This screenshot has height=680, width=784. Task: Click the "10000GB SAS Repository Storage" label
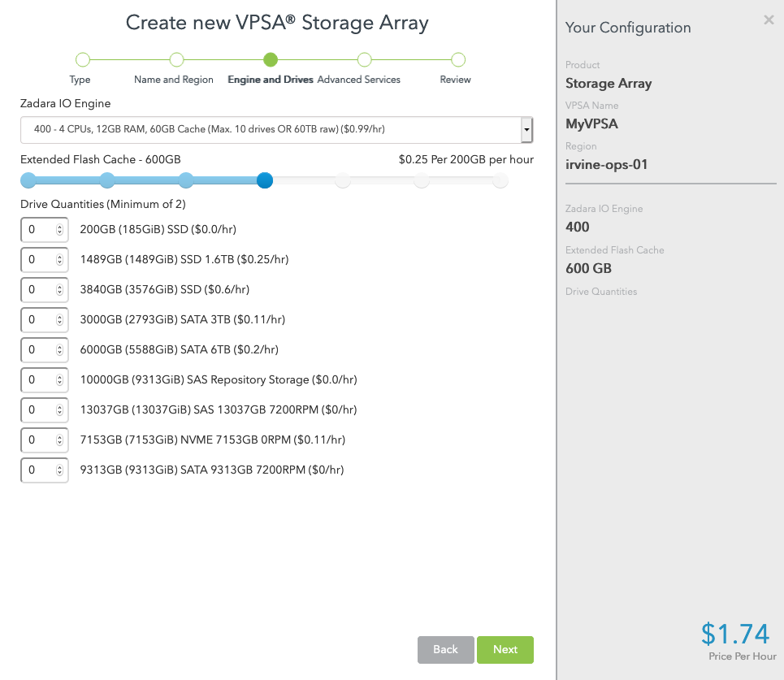219,379
